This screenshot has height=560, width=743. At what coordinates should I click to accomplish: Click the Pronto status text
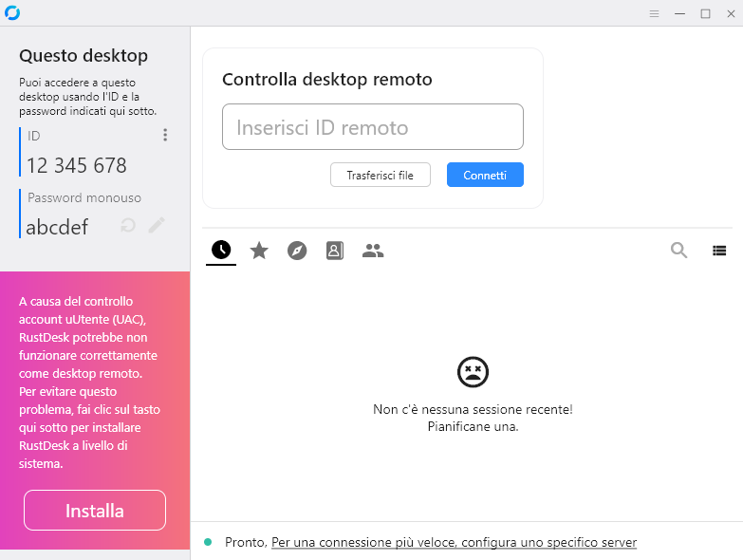coord(247,542)
